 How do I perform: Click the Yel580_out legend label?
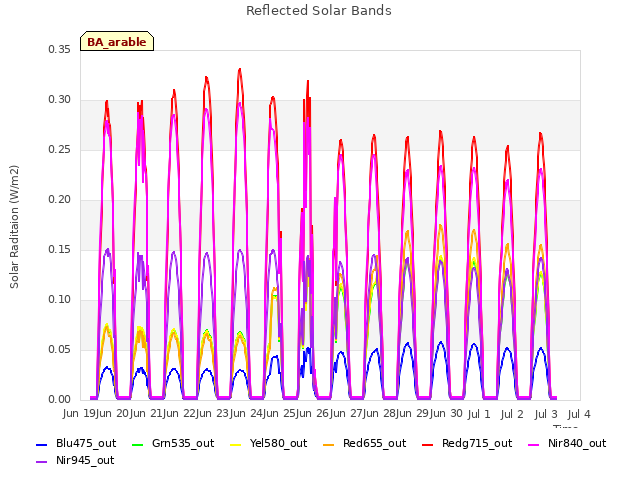(278, 443)
